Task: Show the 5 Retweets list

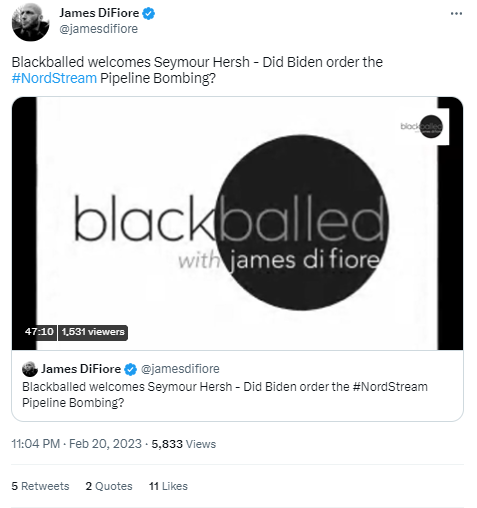Action: tap(40, 486)
